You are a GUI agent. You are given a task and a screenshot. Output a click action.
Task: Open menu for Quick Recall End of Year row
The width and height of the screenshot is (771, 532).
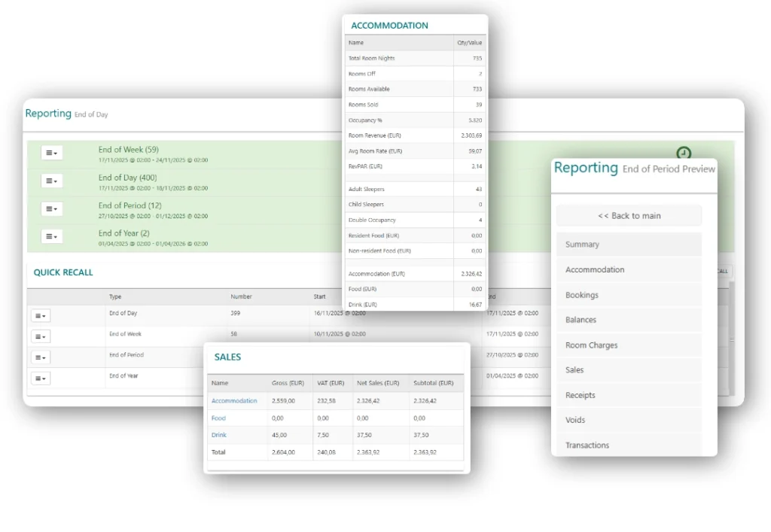(41, 378)
